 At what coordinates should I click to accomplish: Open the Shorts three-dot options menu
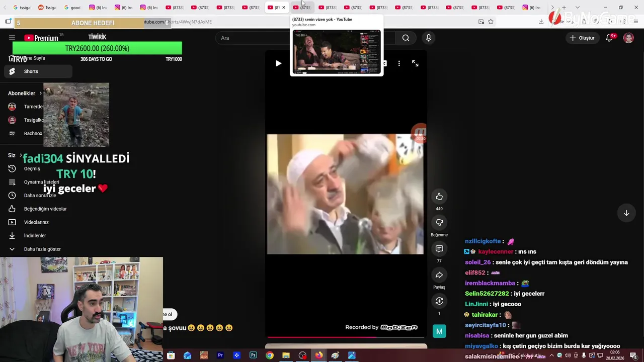tap(399, 63)
